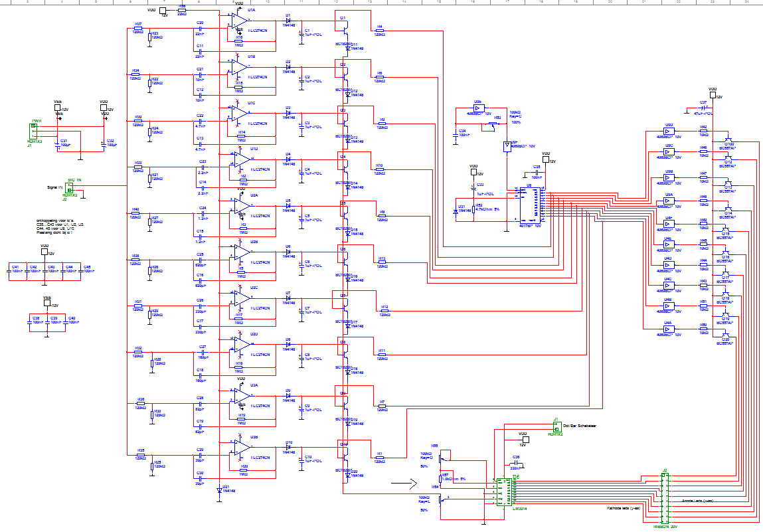The width and height of the screenshot is (763, 532).
Task: Click diode D21 at bottom of bus
Action: click(x=219, y=490)
